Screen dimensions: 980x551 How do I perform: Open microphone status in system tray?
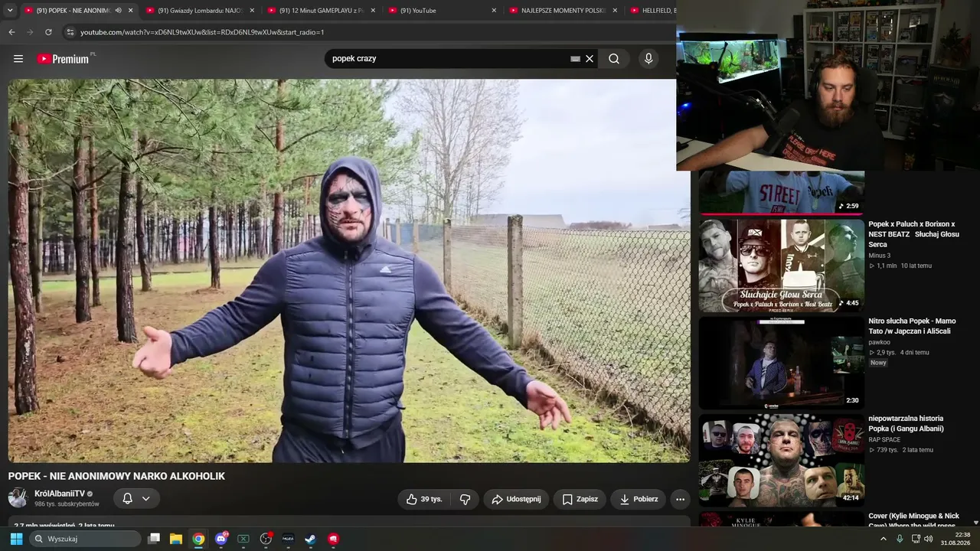click(900, 539)
